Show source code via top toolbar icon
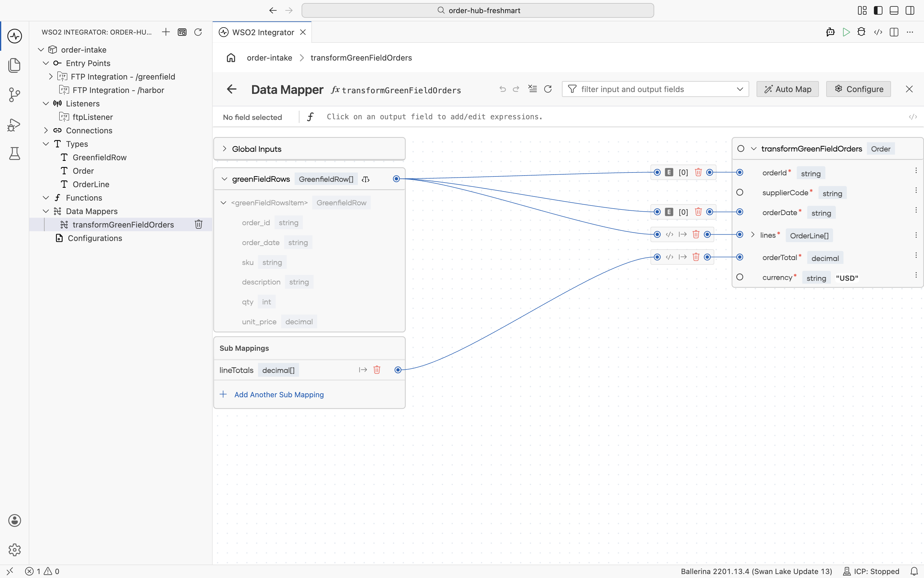Viewport: 924px width, 578px height. point(878,32)
